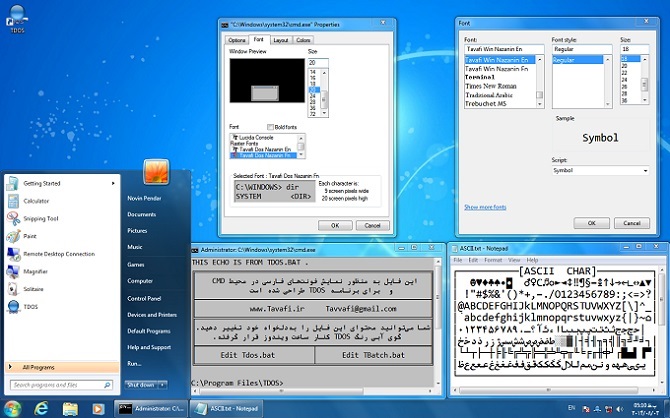Click Run... in the Start menu

134,363
